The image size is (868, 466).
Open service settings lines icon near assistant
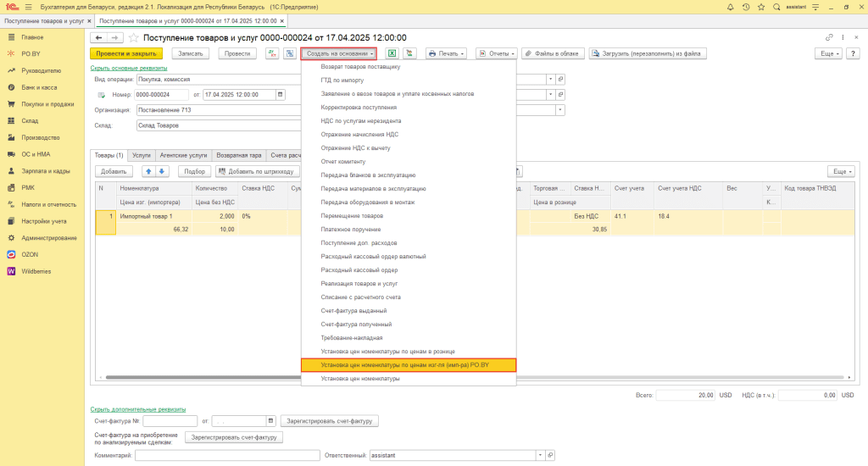(x=815, y=7)
